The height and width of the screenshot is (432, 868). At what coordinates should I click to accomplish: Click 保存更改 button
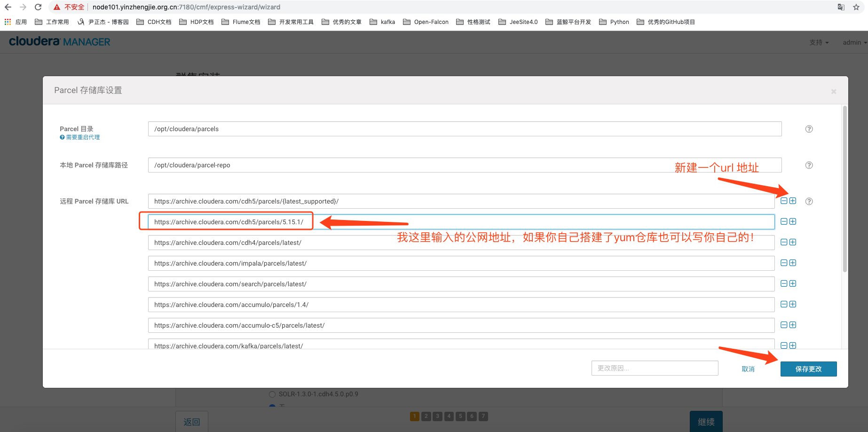point(809,369)
